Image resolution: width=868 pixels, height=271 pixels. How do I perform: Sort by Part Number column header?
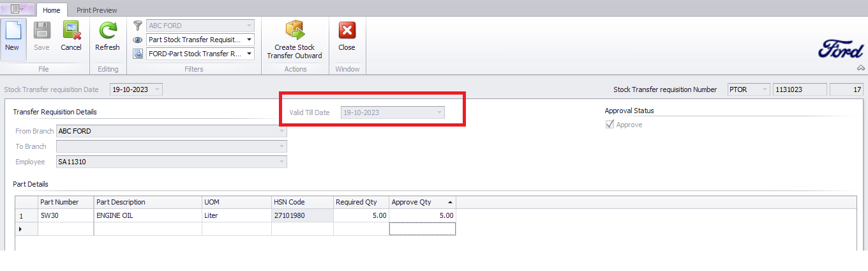coord(66,202)
